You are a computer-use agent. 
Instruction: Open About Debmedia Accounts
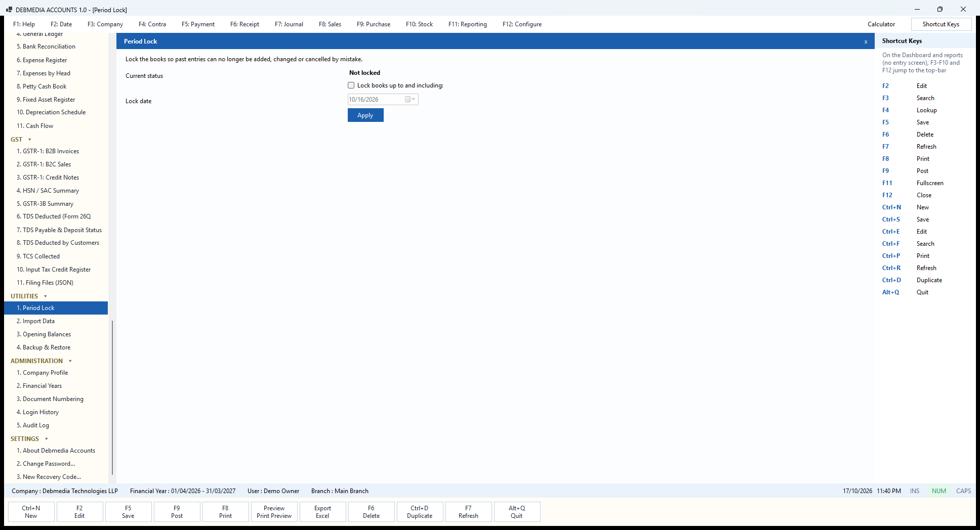click(56, 451)
